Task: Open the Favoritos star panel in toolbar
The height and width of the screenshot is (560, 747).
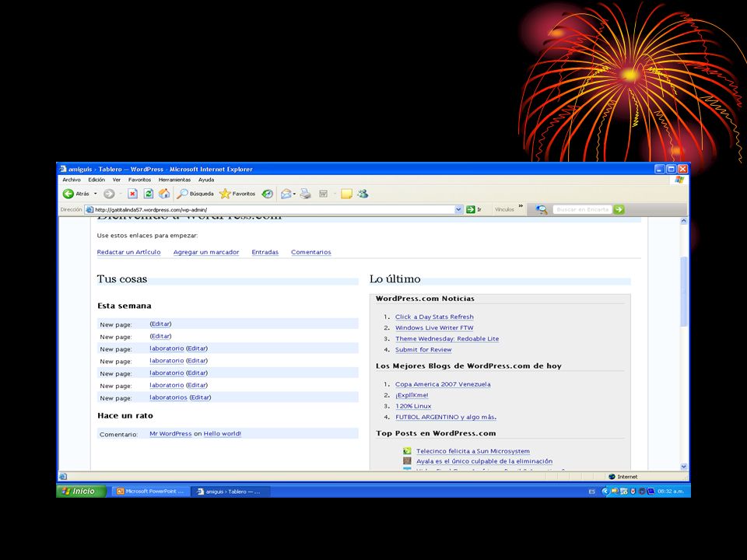Action: (237, 194)
